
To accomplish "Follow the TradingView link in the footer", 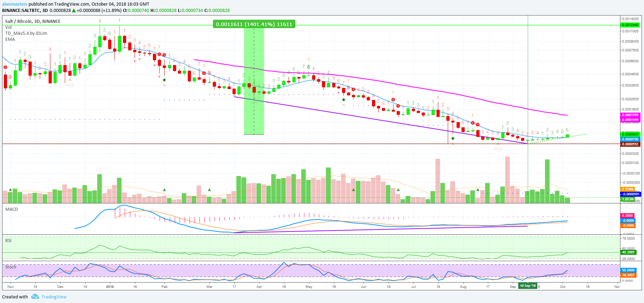I will tap(54, 297).
